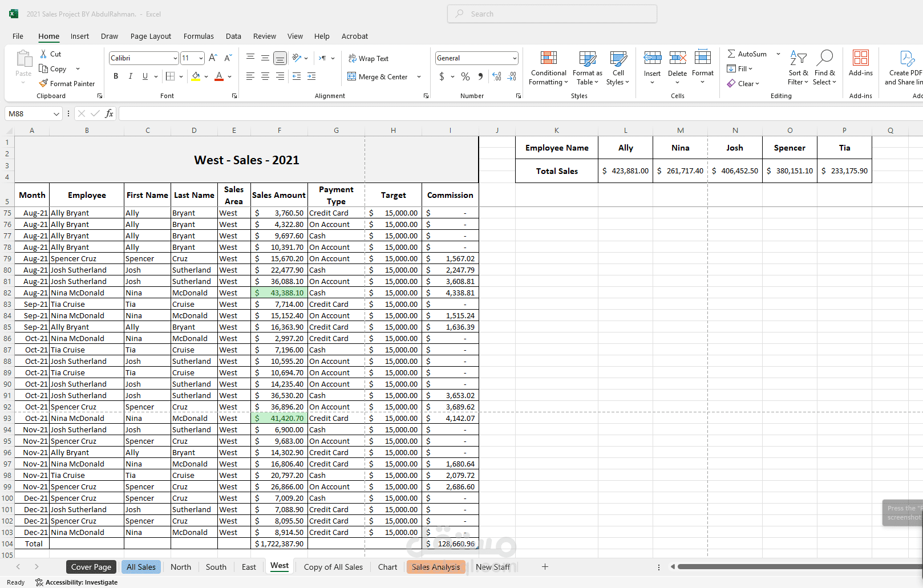Image resolution: width=923 pixels, height=588 pixels.
Task: Click the Insert Function fx icon
Action: pyautogui.click(x=109, y=113)
